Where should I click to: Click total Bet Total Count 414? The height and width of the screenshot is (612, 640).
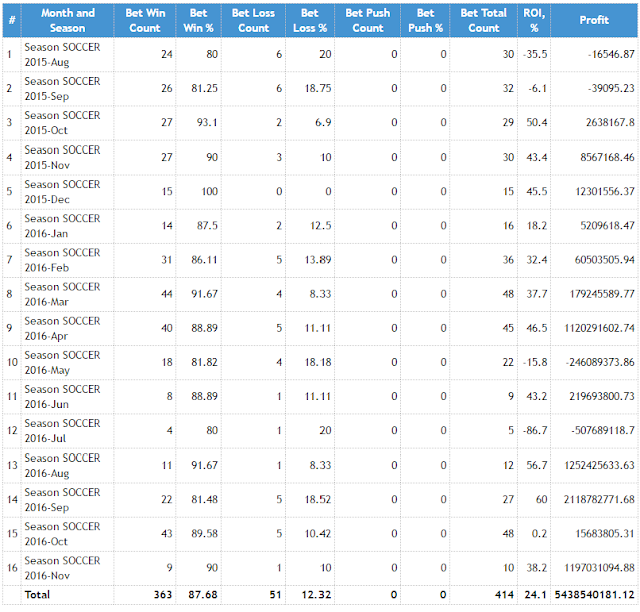click(504, 595)
